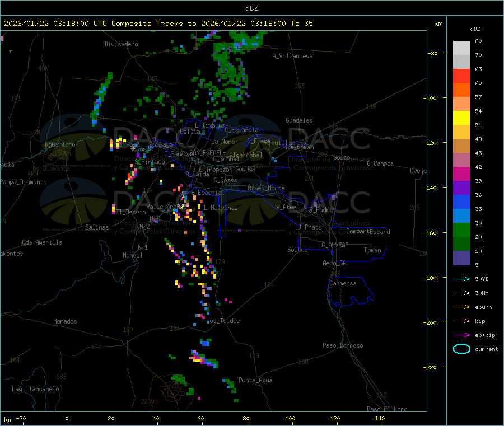Select the red 60-65 dBZ legend swatch
Screen dimensions: 504x426
point(461,76)
